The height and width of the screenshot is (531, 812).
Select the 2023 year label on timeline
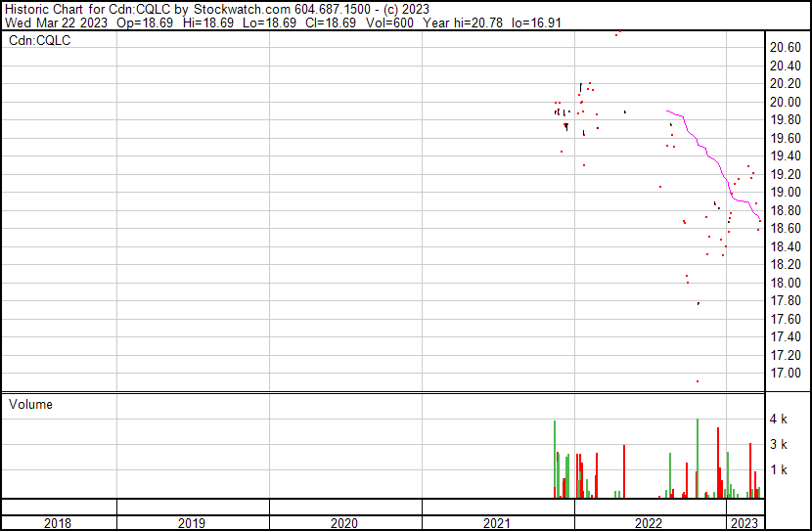click(745, 523)
